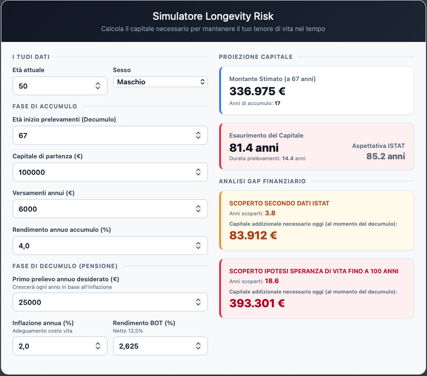Use the stepper on Versamenti annui
427x376 pixels.
(198, 209)
